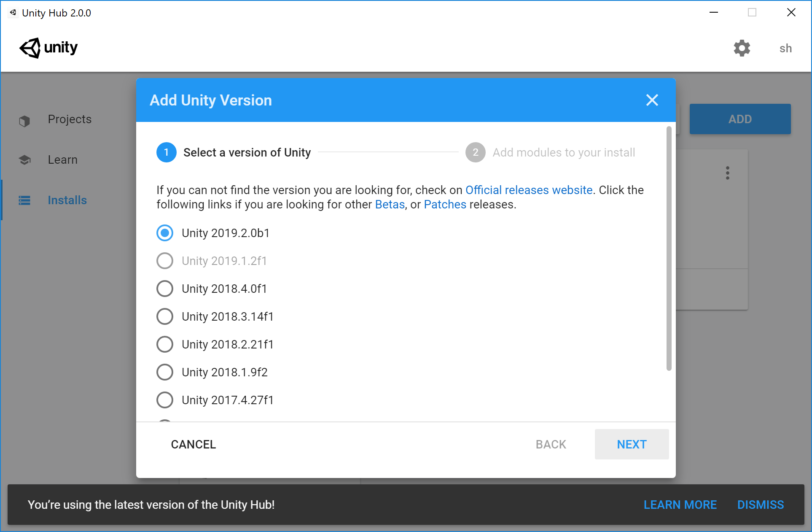The height and width of the screenshot is (532, 812).
Task: Open the kebab menu on the install card
Action: (x=727, y=173)
